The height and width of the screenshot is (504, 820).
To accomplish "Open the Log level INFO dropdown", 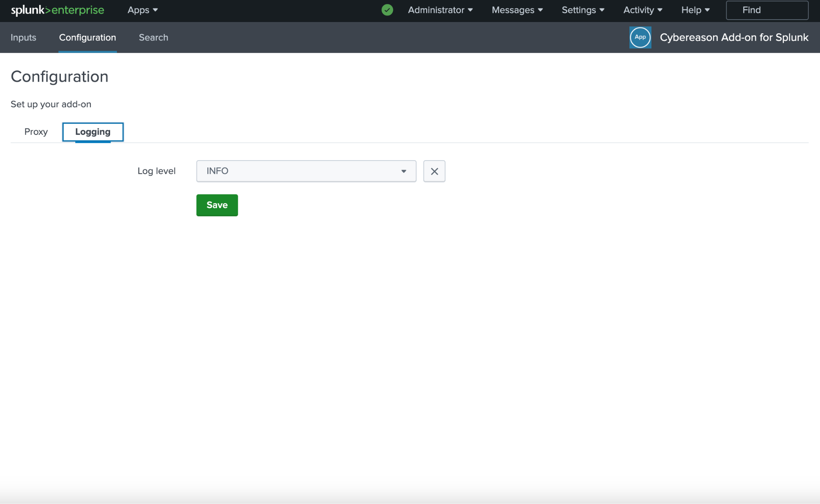I will pos(306,171).
